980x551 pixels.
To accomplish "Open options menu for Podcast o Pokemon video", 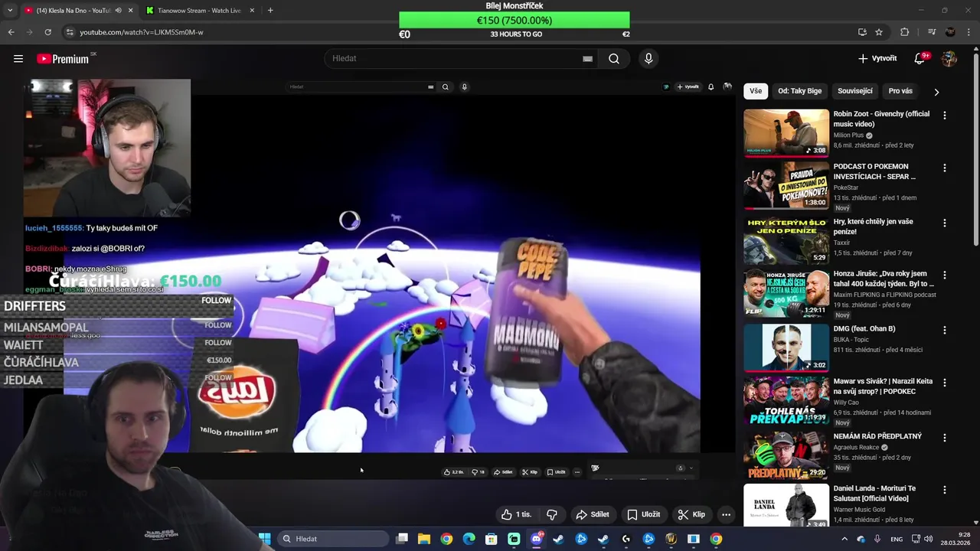I will point(944,168).
